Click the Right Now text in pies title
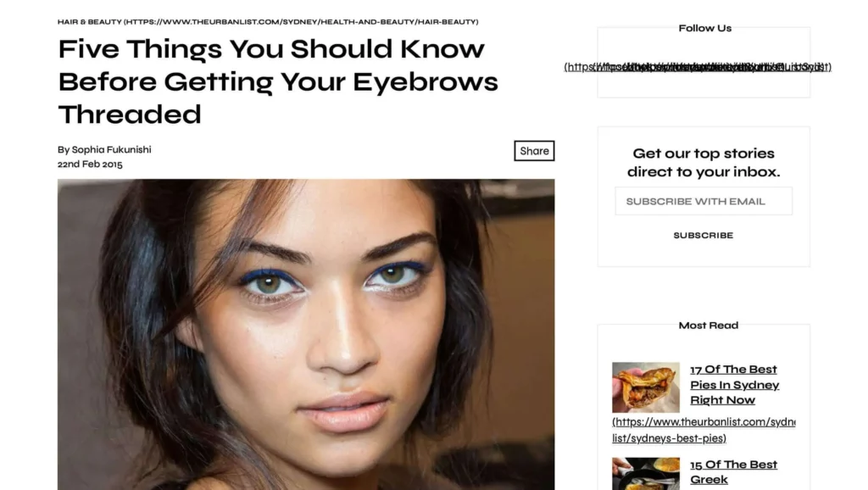 (722, 400)
